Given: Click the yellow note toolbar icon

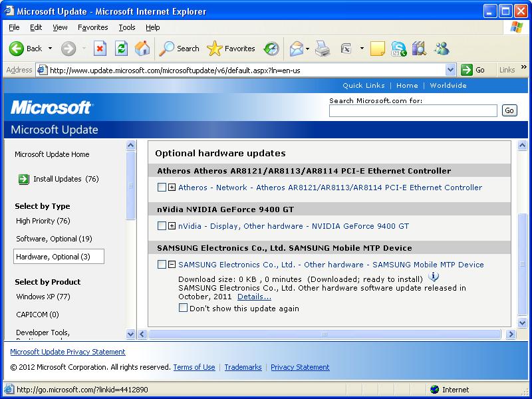Looking at the screenshot, I should pyautogui.click(x=377, y=49).
